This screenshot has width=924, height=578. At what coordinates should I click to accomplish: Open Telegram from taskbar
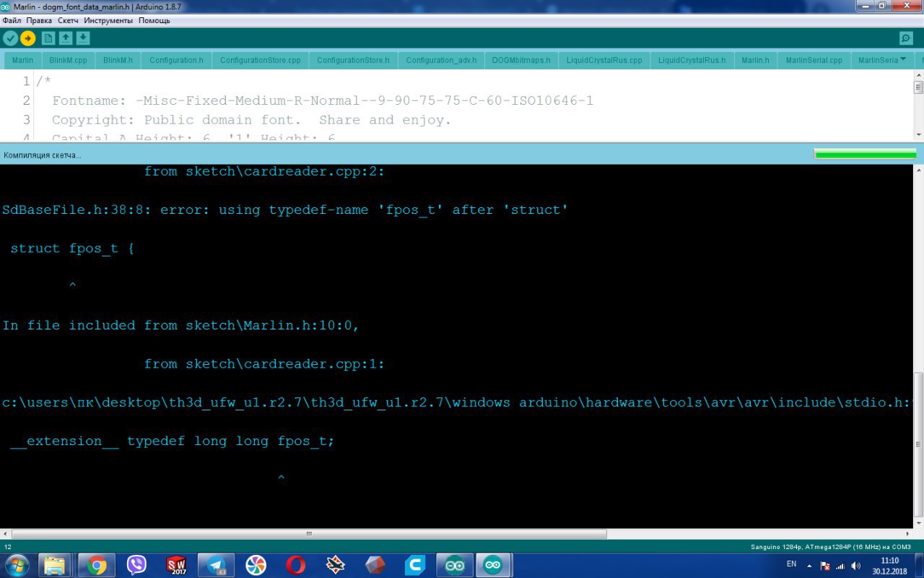point(216,565)
